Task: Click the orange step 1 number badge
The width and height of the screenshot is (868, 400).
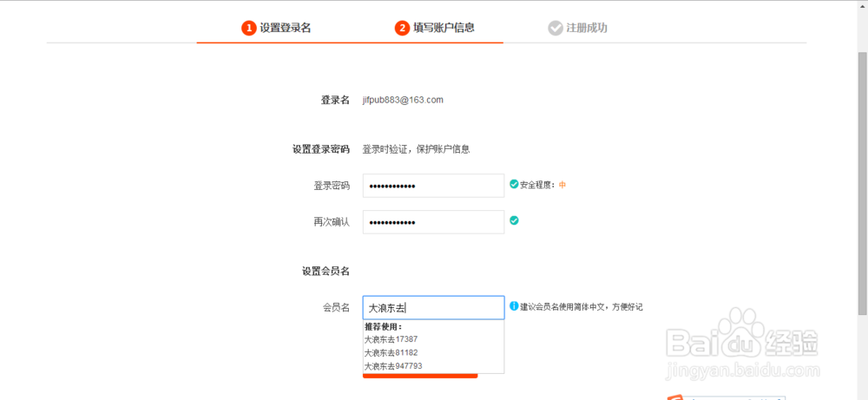Action: [x=248, y=28]
